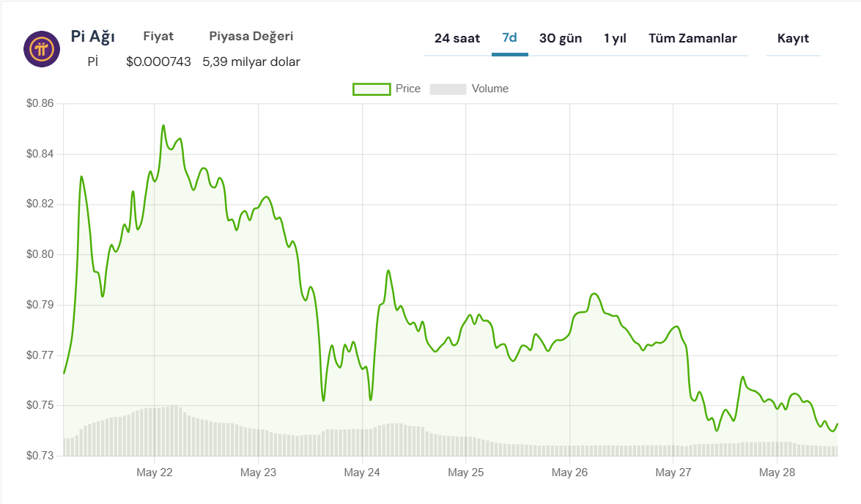
Task: Toggle the Price series legend swatch
Action: point(372,89)
